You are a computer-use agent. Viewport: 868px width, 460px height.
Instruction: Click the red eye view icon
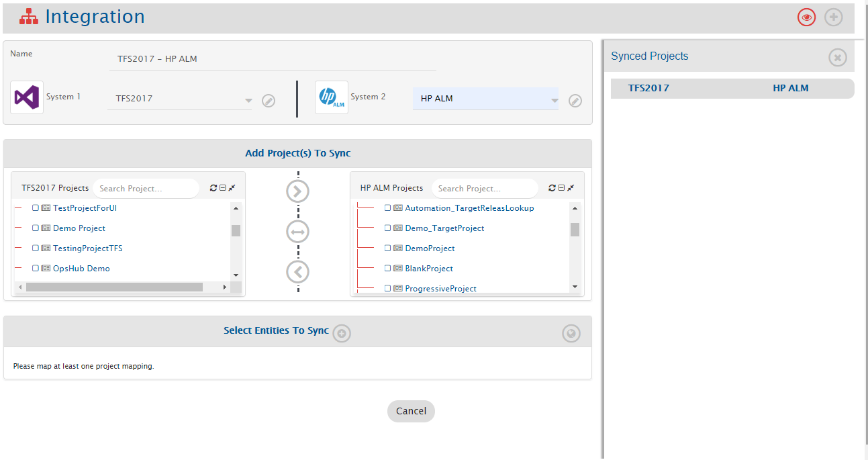point(806,17)
